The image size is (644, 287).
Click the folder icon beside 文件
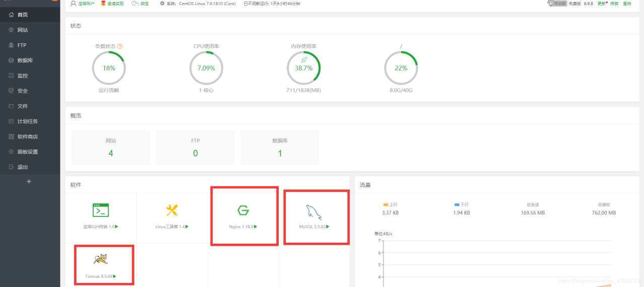12,106
